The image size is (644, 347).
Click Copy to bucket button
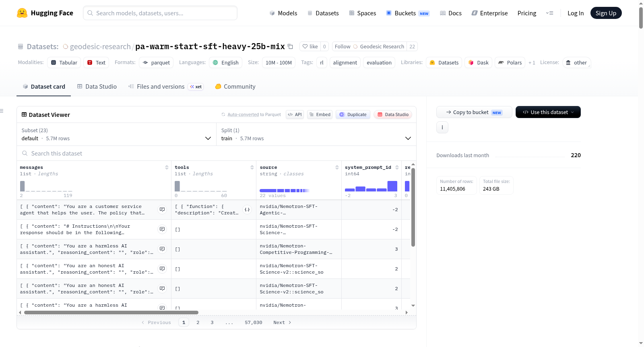tap(474, 112)
